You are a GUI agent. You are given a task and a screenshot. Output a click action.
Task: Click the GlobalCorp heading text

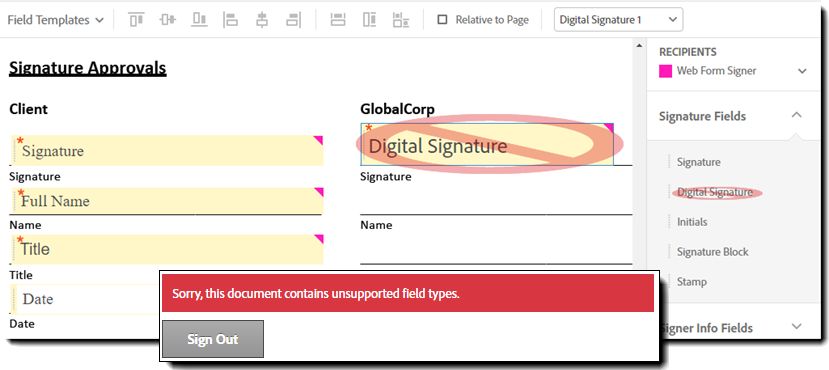398,109
